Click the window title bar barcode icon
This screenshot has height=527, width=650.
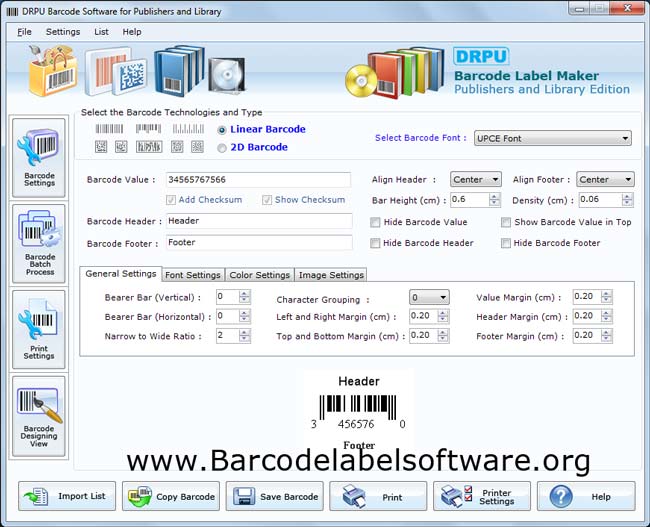pyautogui.click(x=12, y=12)
